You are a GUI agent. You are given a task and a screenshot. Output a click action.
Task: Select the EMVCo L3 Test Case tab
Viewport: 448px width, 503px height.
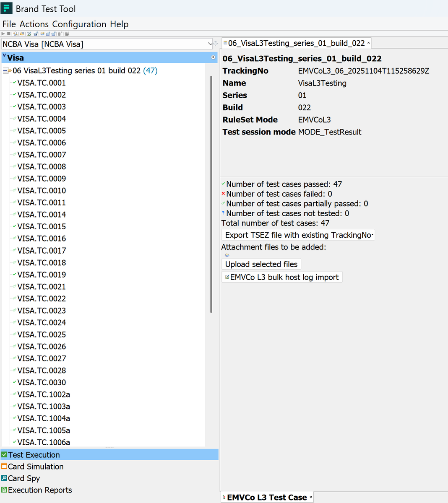click(267, 497)
